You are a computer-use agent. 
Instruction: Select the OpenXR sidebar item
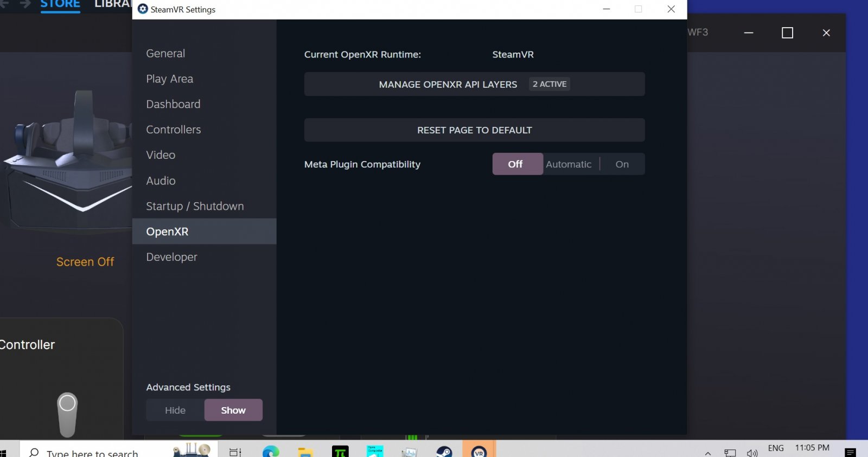tap(204, 231)
